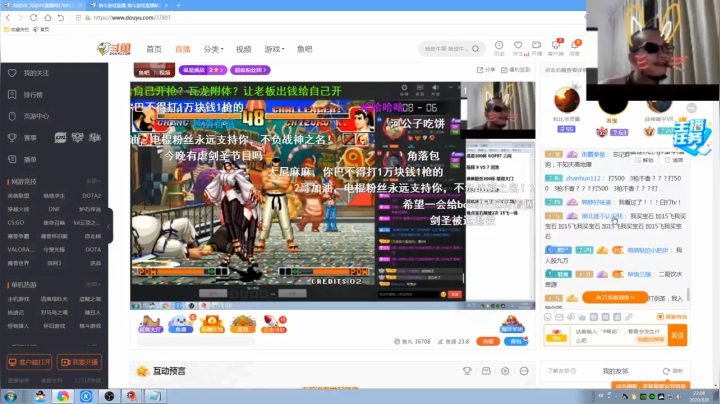
Task: Open the CS:GO category link
Action: point(16,223)
